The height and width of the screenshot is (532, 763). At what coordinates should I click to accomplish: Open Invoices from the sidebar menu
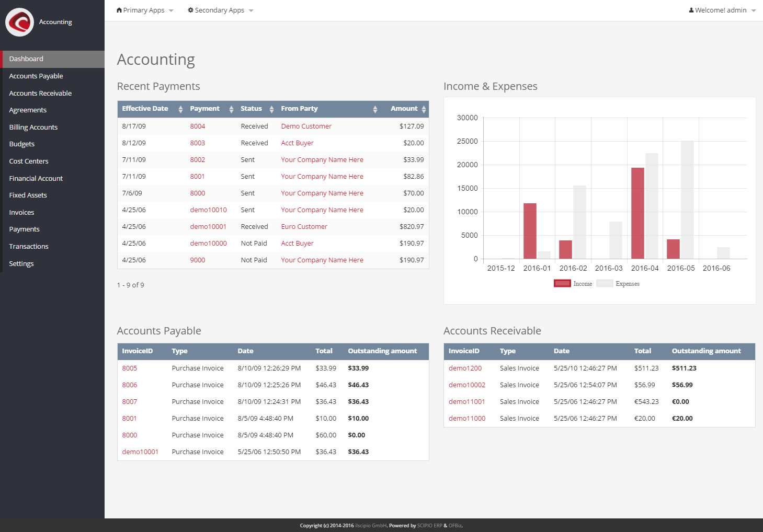pos(21,213)
